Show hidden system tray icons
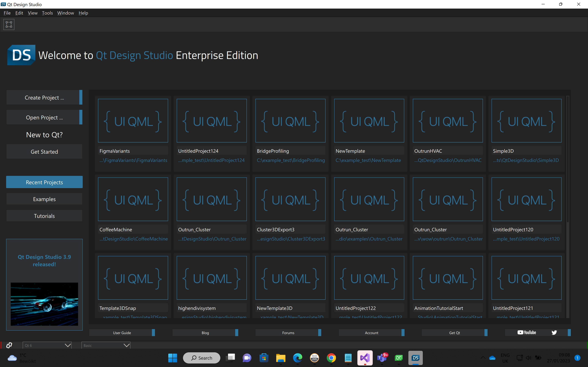This screenshot has height=367, width=588. pos(483,358)
